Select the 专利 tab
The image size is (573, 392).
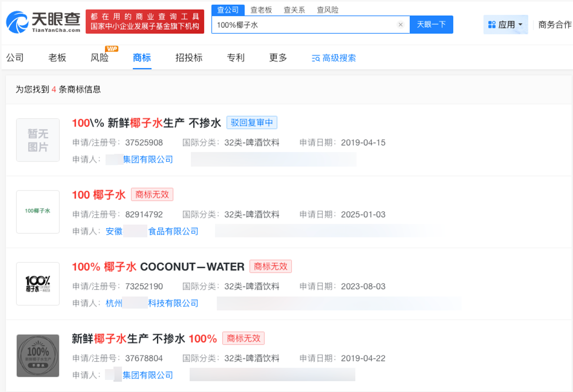pyautogui.click(x=235, y=58)
